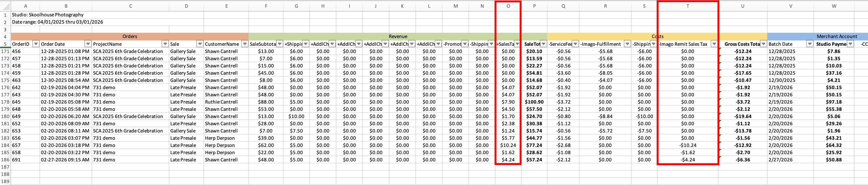Image resolution: width=868 pixels, height=185 pixels.
Task: Click the Imago remit value -$4.24
Action: (688, 160)
